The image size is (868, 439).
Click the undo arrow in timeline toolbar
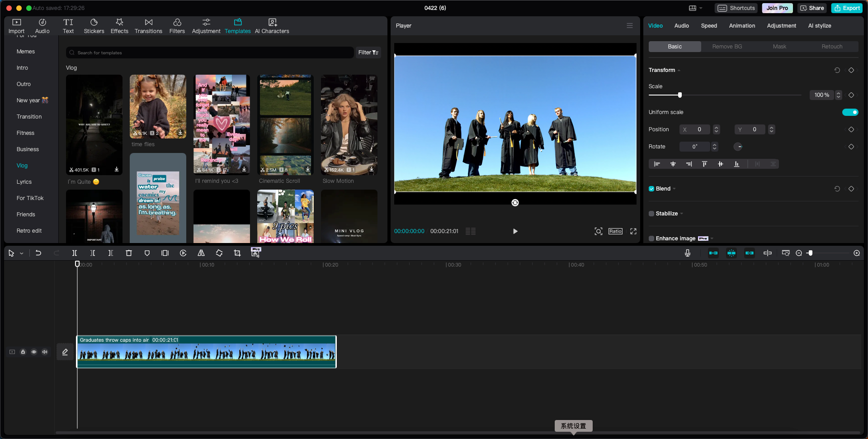pos(38,253)
